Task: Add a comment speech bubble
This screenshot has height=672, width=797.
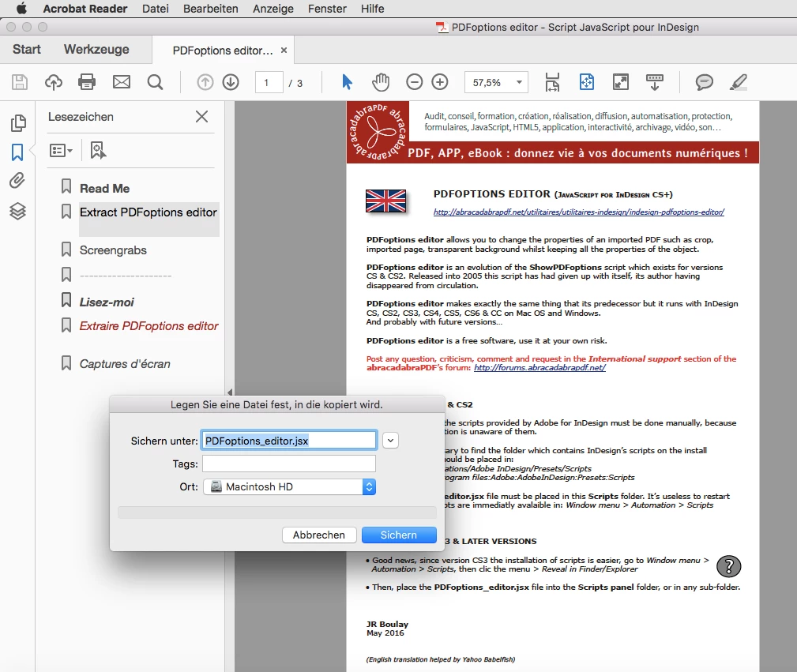Action: click(x=704, y=82)
